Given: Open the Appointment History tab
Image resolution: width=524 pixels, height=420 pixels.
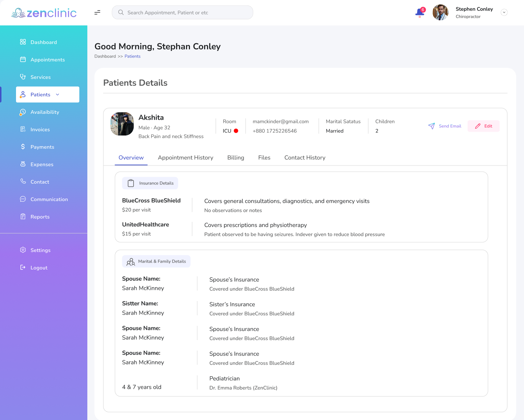Looking at the screenshot, I should click(x=186, y=158).
